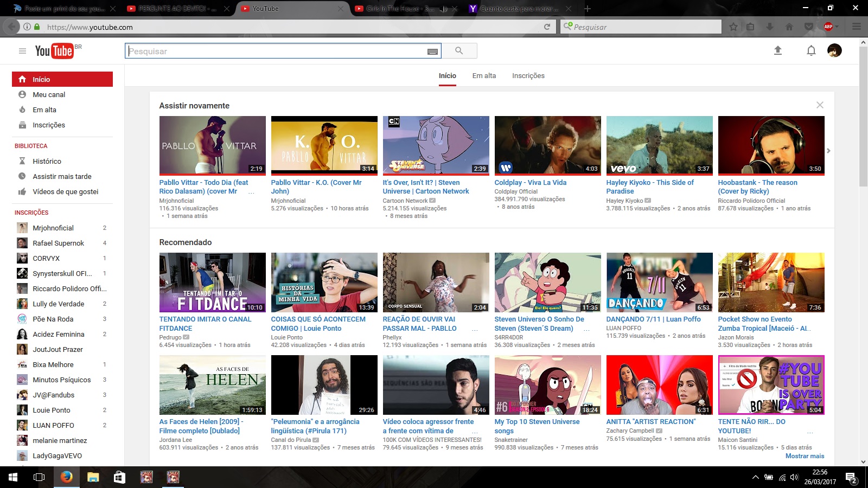The image size is (868, 488).
Task: Click the browser back arrow
Action: [12, 27]
